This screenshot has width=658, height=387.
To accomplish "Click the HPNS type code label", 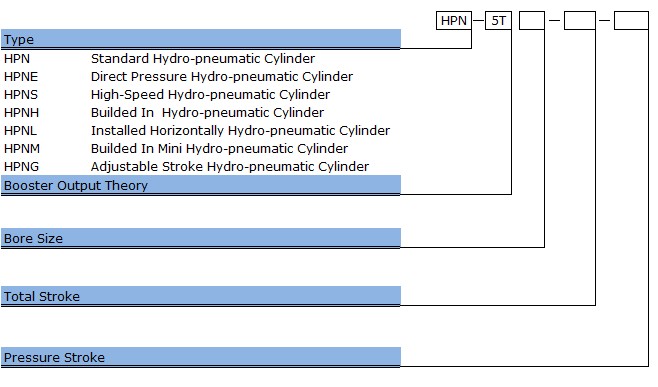I will [x=21, y=94].
